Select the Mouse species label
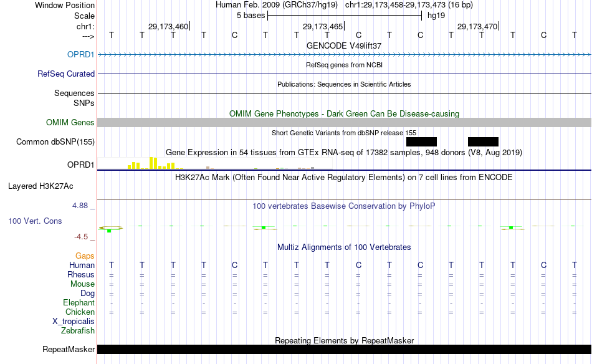Screen dimensions: 592x364 [83, 284]
